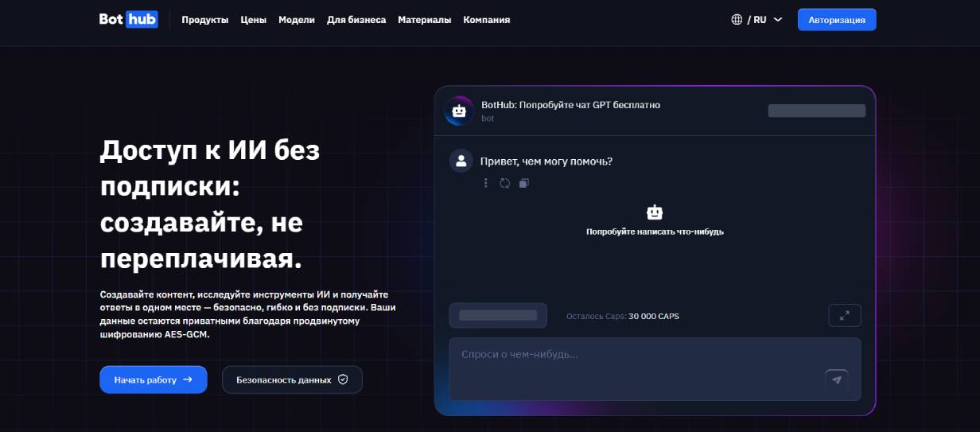Click the globe language icon

tap(737, 20)
